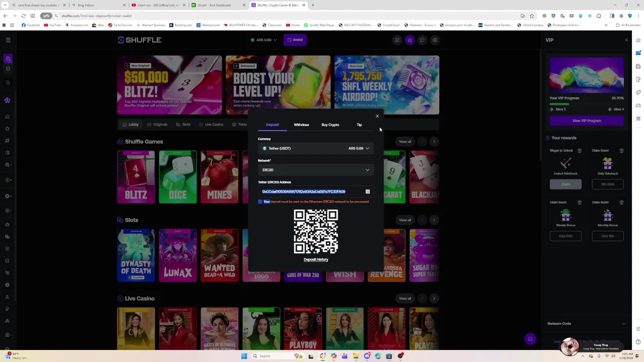The image size is (644, 362).
Task: Go to next Slots page arrow
Action: click(434, 220)
